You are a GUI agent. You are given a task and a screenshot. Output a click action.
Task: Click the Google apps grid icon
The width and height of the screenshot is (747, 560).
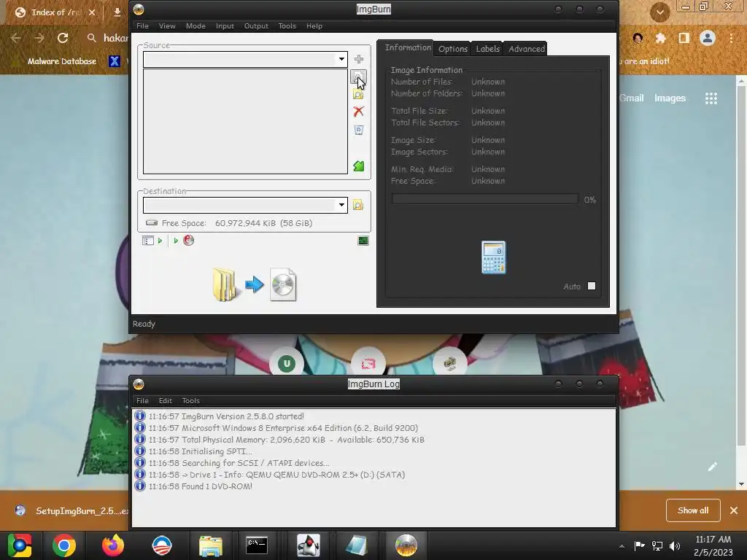coord(711,98)
